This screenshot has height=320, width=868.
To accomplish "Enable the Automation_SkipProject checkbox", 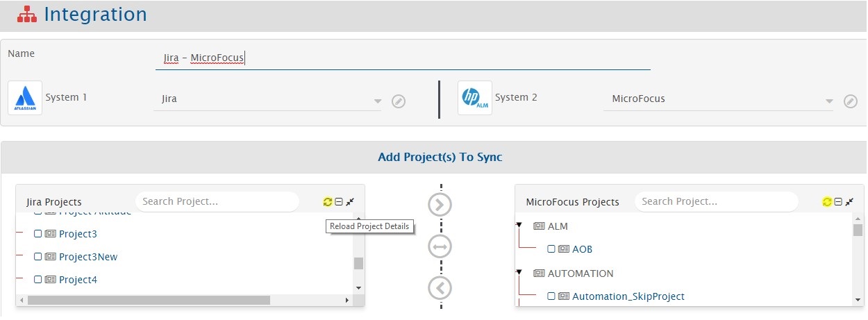I will tap(551, 296).
